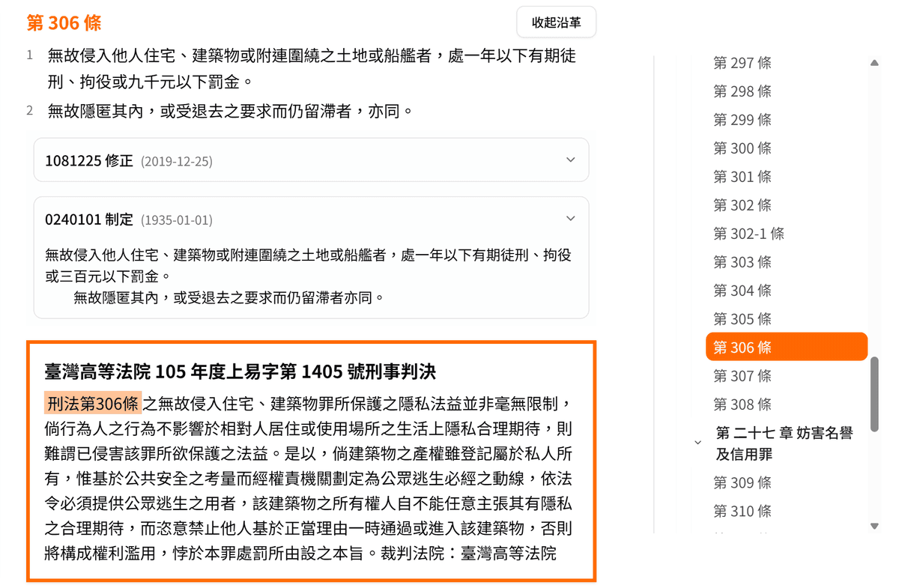
Task: Select 第 305 條 in the article list
Action: [742, 319]
